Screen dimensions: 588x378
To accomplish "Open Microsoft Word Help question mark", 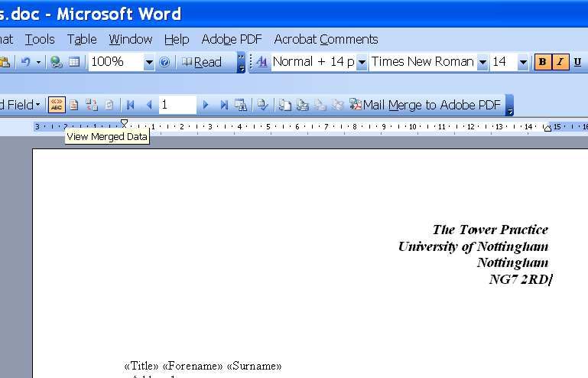I will [164, 62].
